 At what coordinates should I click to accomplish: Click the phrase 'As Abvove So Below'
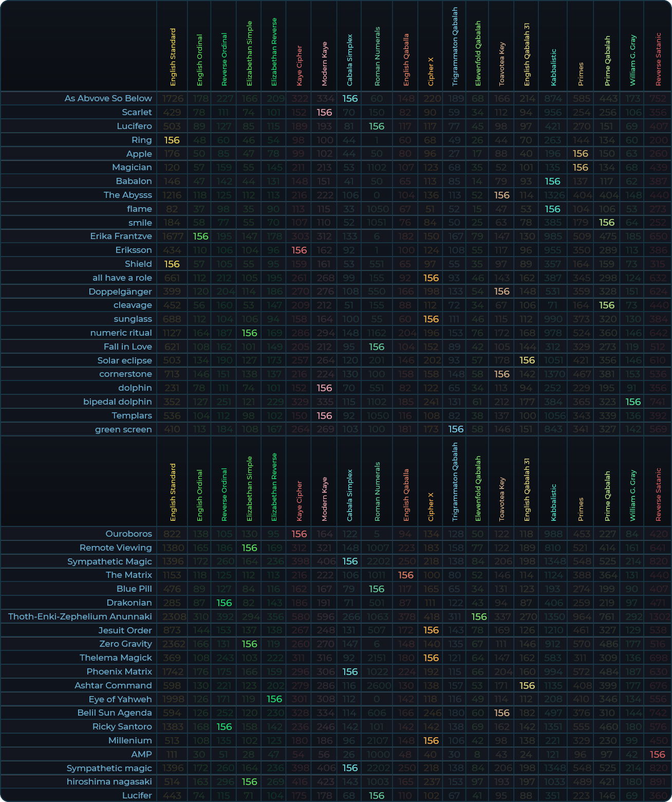point(108,98)
